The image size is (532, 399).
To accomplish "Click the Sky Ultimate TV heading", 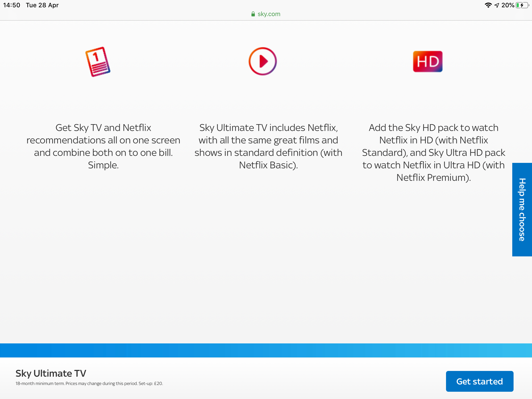I will [51, 373].
